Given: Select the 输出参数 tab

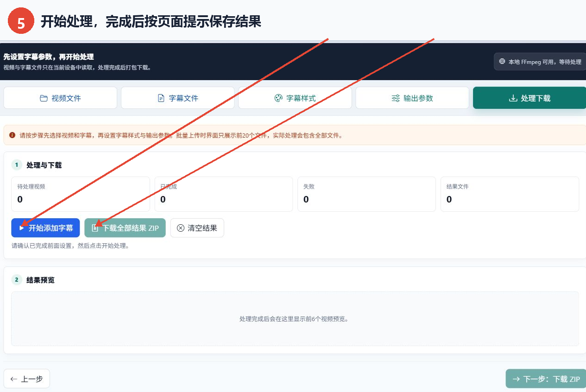Looking at the screenshot, I should (412, 98).
